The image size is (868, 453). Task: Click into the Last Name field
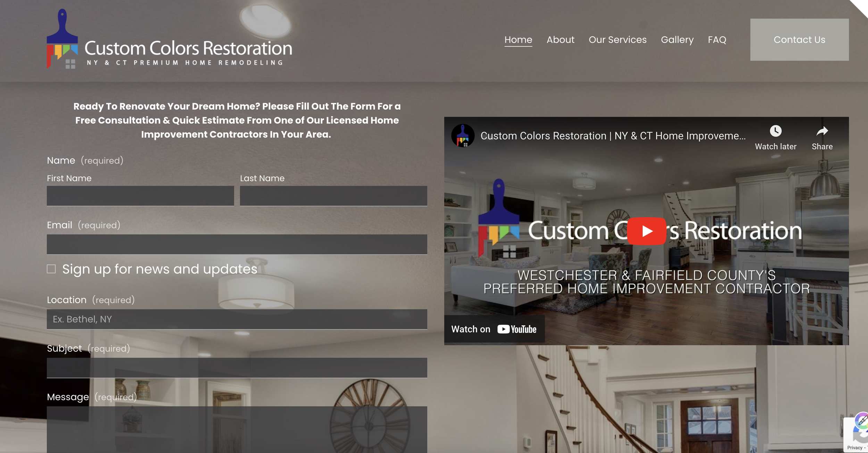click(x=333, y=196)
